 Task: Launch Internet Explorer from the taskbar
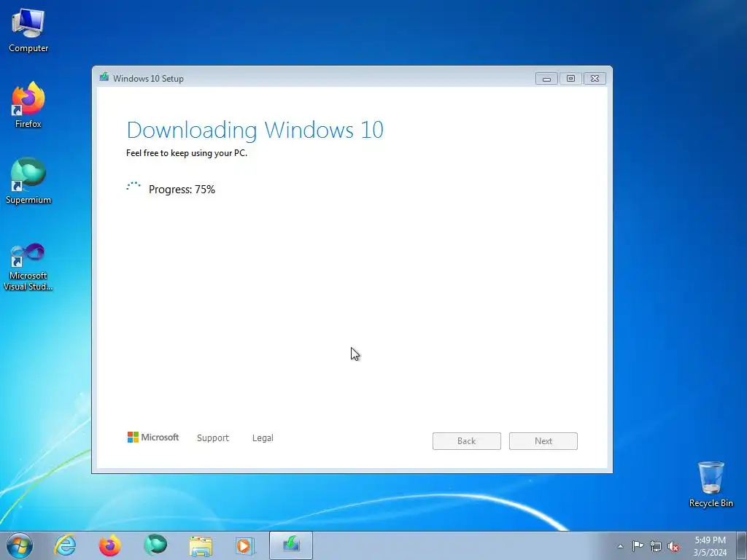click(65, 545)
